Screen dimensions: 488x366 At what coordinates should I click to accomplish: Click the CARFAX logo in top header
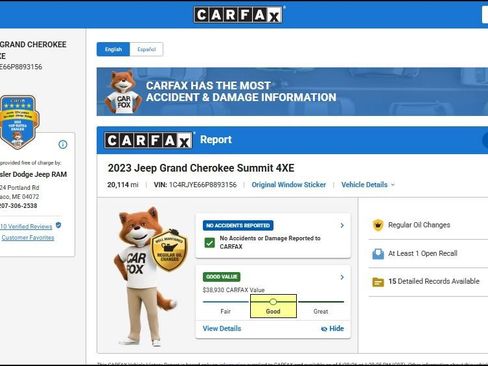pyautogui.click(x=238, y=15)
